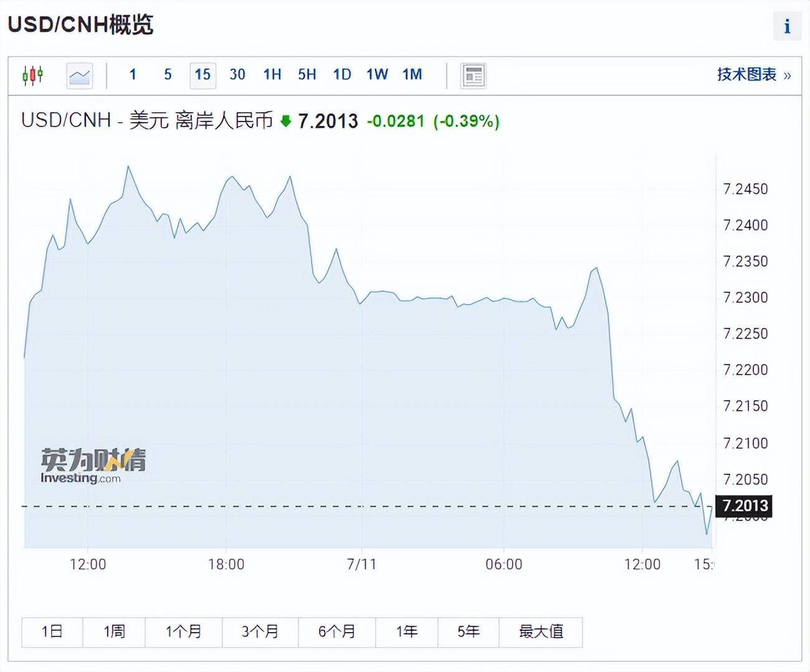The height and width of the screenshot is (672, 810).
Task: Open the info icon at top right
Action: click(787, 26)
